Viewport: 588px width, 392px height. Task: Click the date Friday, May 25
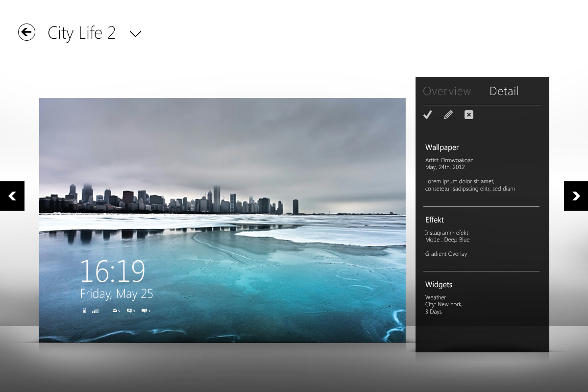click(x=117, y=294)
